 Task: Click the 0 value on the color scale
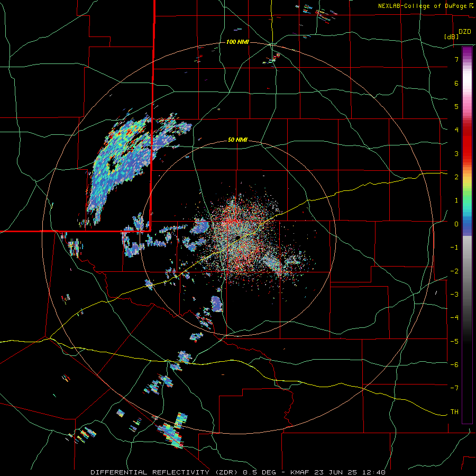click(456, 224)
